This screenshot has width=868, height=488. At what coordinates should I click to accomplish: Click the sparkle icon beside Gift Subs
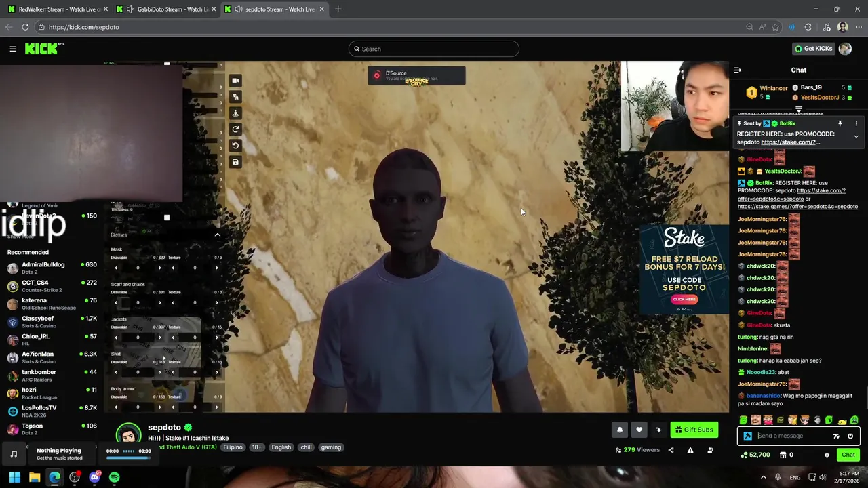pyautogui.click(x=658, y=430)
